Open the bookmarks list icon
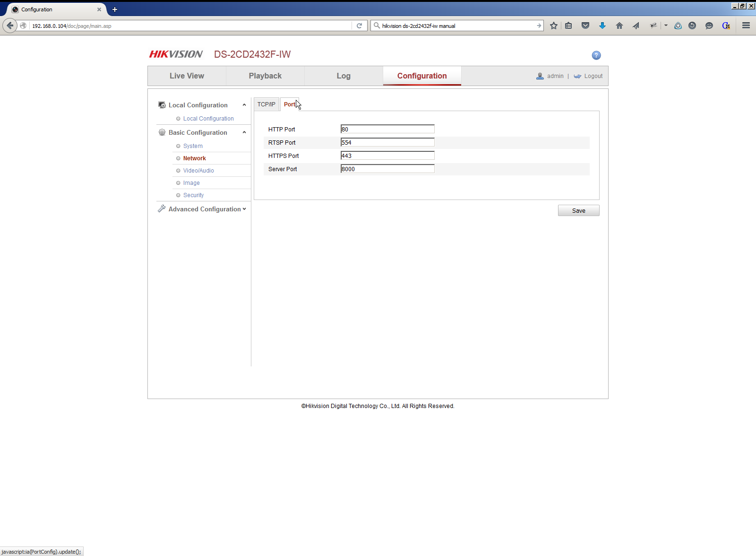This screenshot has height=556, width=756. tap(568, 26)
